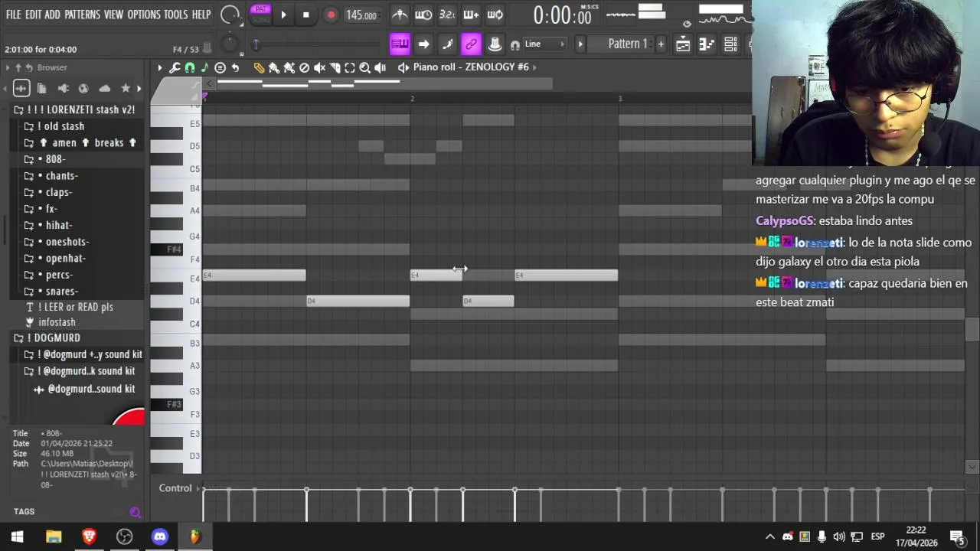The image size is (980, 551).
Task: Select the Paint brush tool
Action: [x=274, y=67]
